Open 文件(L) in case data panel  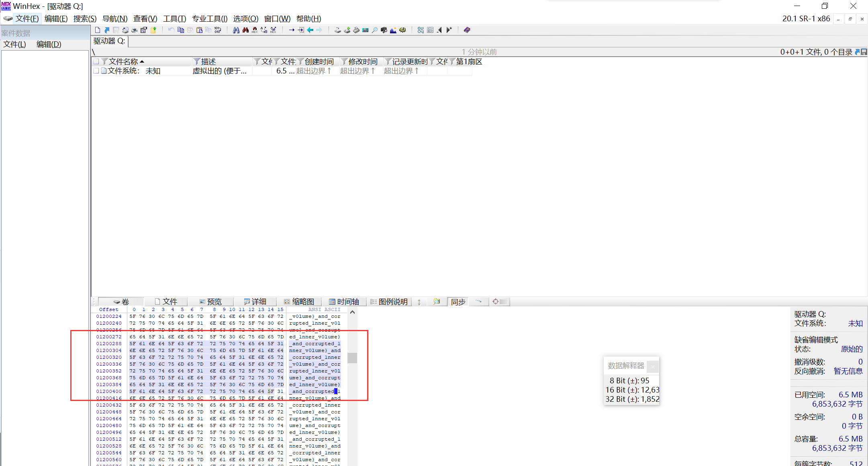[x=14, y=44]
